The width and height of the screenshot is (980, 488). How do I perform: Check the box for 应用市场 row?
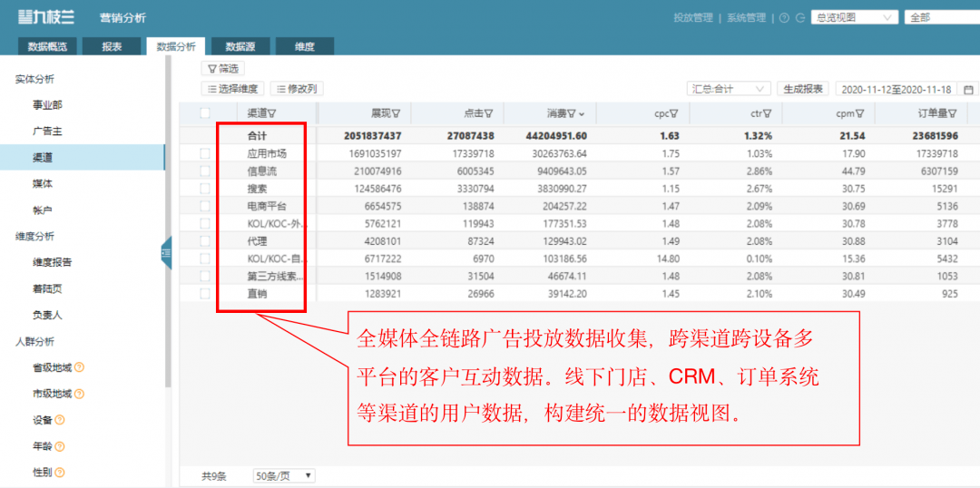pos(205,154)
